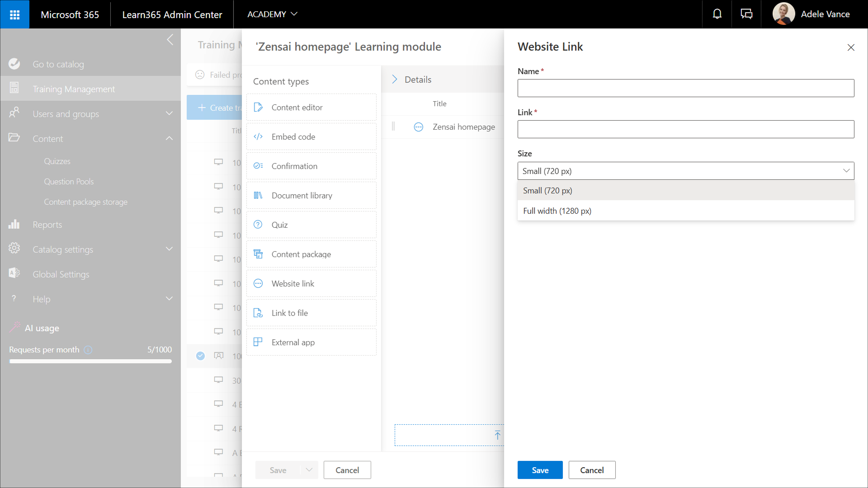This screenshot has height=488, width=868.
Task: Select the Embed code content type
Action: click(x=311, y=137)
